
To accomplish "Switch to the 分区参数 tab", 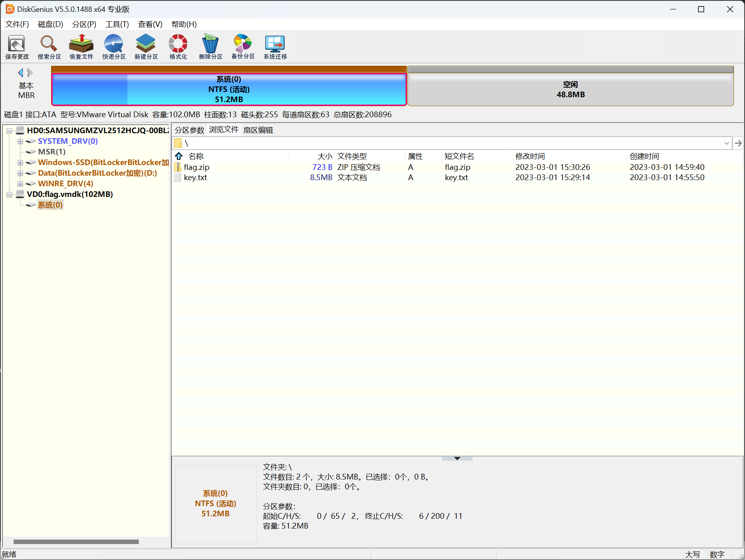I will coord(190,130).
